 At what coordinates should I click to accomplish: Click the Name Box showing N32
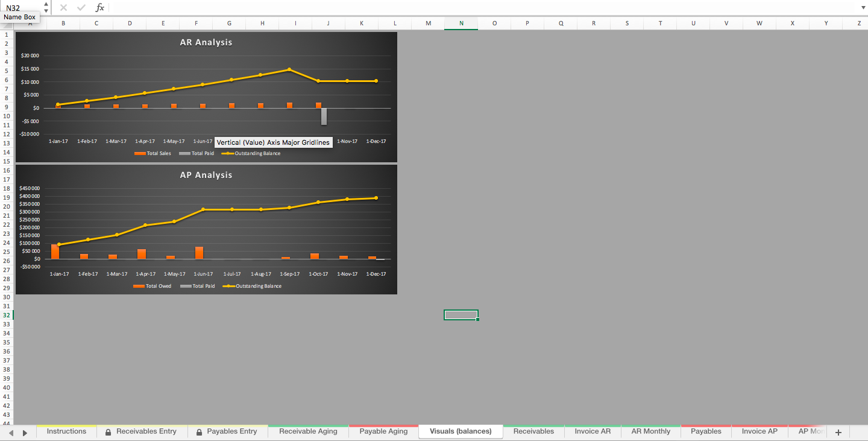(22, 8)
